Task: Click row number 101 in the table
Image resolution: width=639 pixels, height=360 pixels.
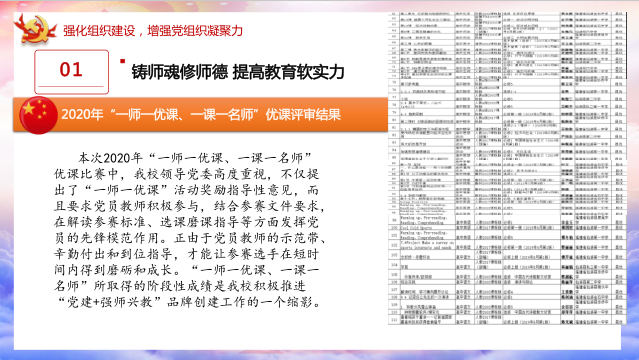Action: coord(394,235)
